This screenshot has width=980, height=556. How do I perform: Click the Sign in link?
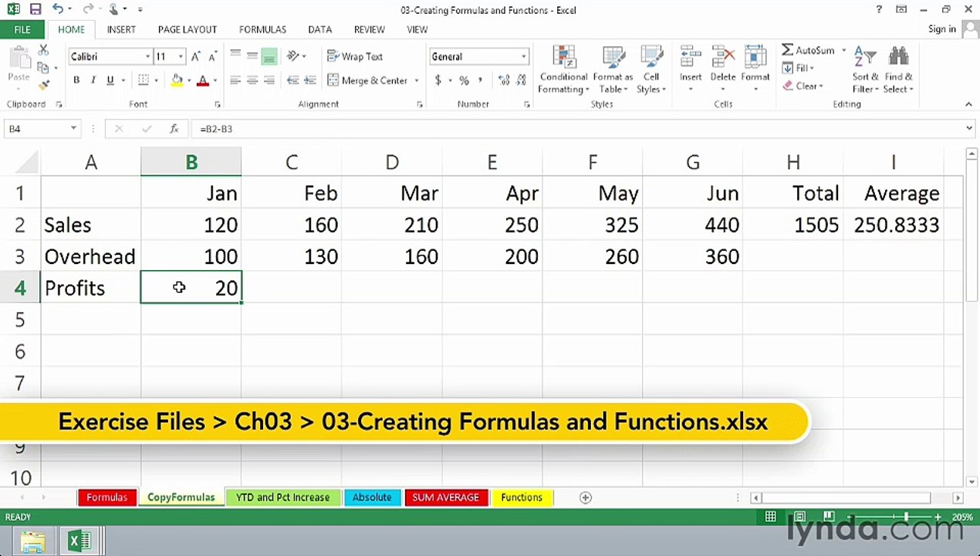point(942,29)
